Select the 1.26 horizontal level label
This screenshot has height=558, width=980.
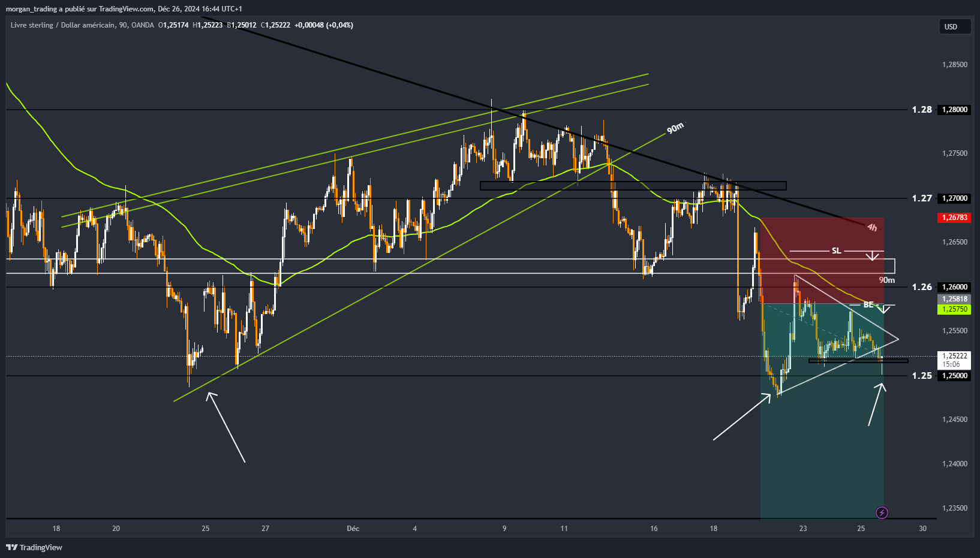[x=922, y=287]
